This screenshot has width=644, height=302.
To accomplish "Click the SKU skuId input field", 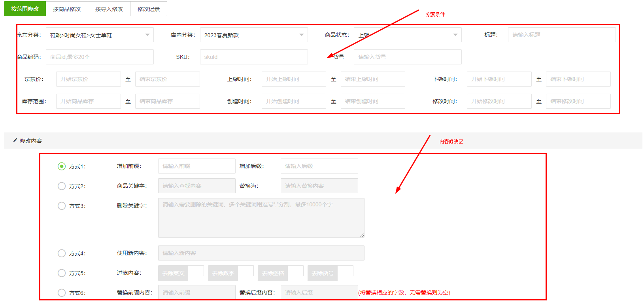I will [253, 57].
